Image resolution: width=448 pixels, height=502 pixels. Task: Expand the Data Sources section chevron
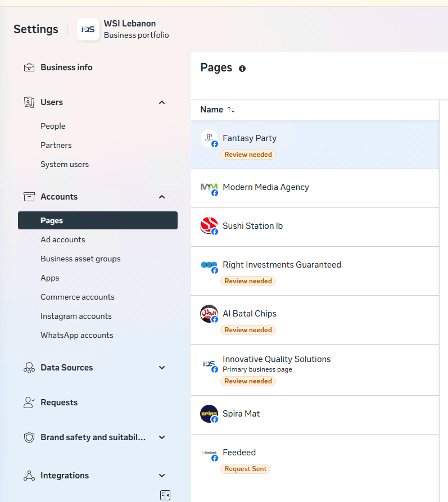(x=162, y=368)
